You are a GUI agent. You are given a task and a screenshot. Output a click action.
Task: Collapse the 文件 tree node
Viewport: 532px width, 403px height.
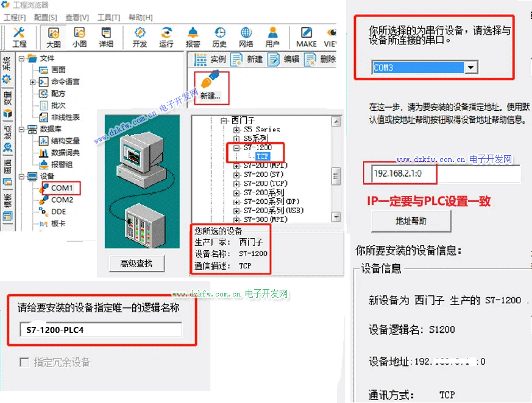22,58
